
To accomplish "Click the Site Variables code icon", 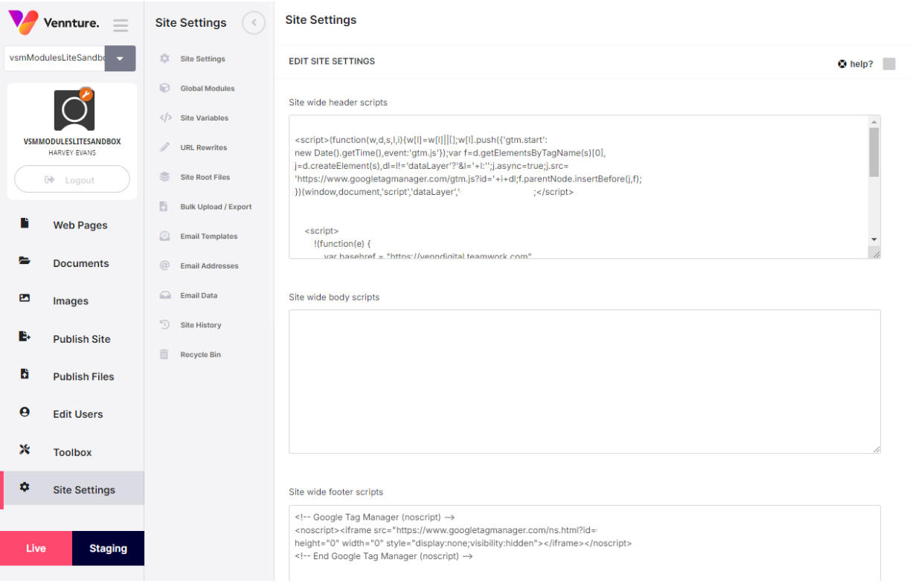I will pos(165,117).
